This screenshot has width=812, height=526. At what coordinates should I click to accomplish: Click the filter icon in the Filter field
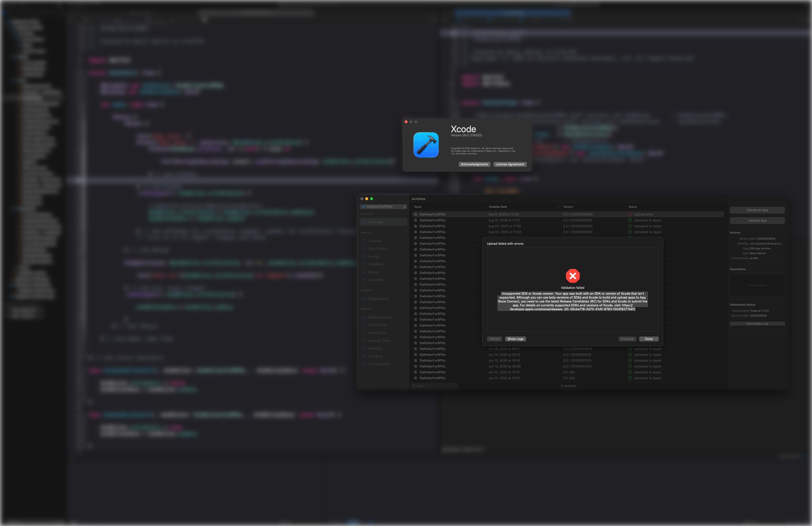(413, 386)
